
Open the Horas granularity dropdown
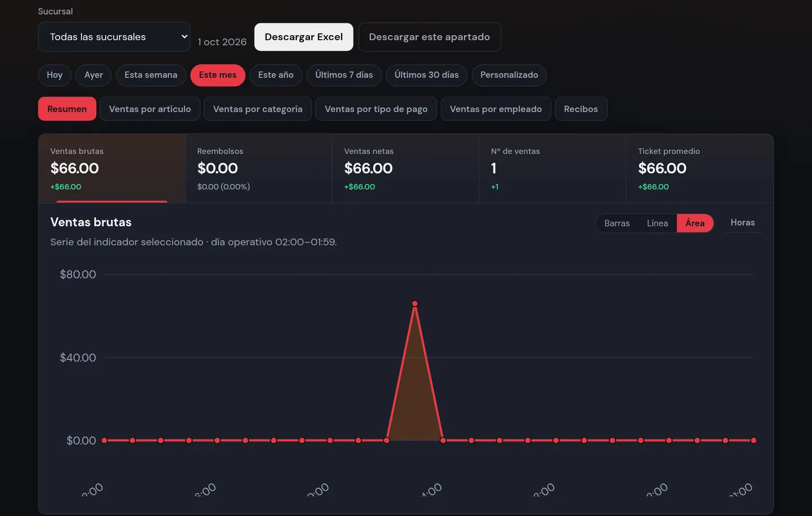click(x=743, y=223)
